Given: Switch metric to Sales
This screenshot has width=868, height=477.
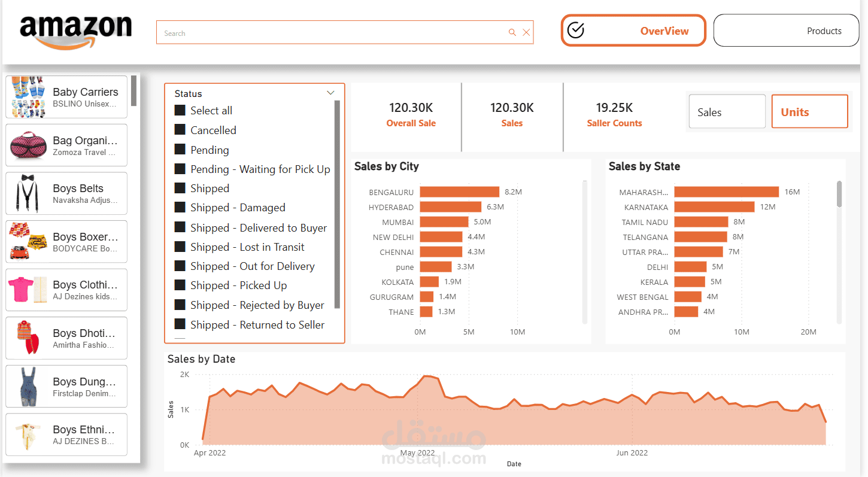Looking at the screenshot, I should pyautogui.click(x=727, y=111).
